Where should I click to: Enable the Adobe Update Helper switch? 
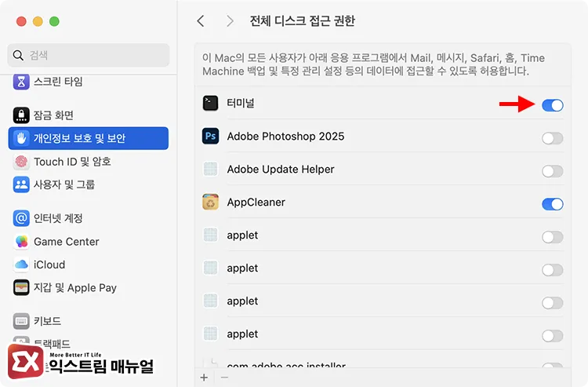pos(553,172)
